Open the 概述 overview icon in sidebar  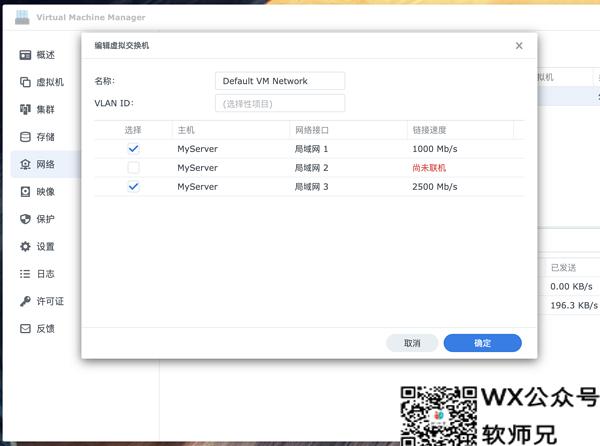[26, 55]
